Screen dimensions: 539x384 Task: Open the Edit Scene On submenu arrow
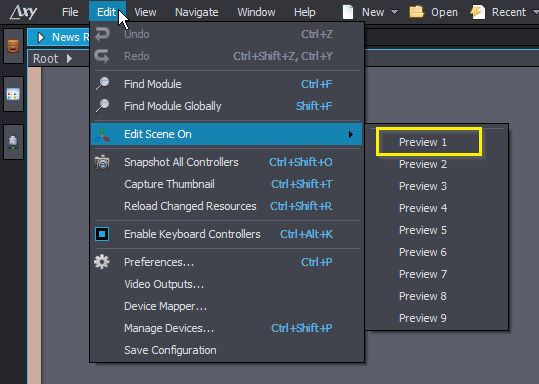tap(351, 134)
